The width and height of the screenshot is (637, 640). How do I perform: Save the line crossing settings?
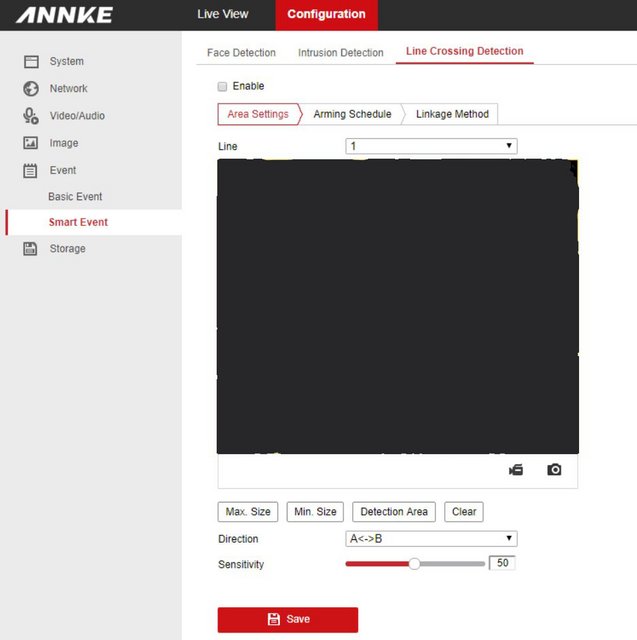pos(288,620)
